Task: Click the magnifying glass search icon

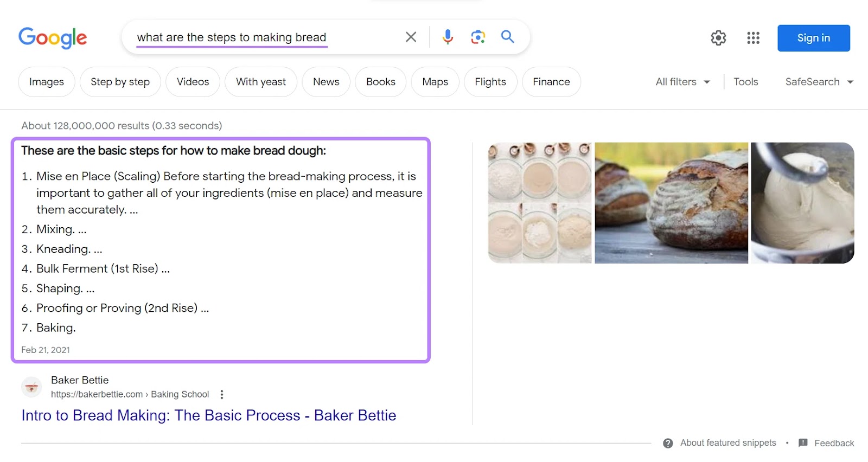Action: 507,37
